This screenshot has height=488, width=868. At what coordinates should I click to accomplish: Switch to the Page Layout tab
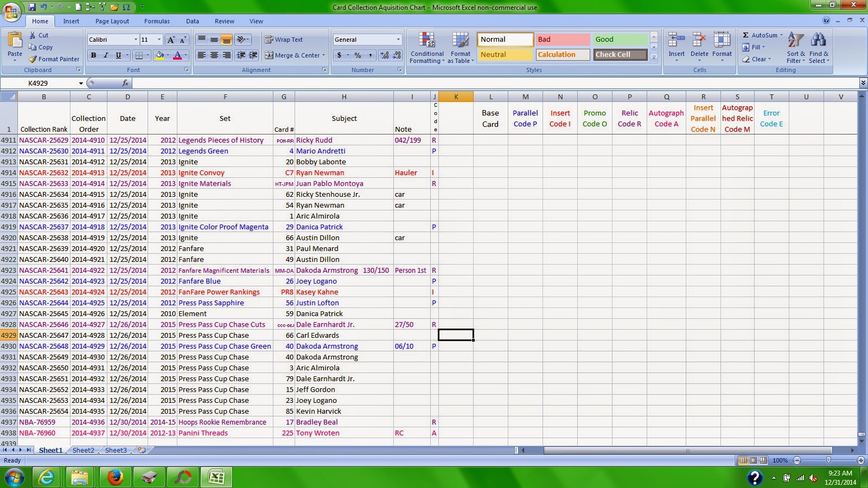tap(112, 21)
